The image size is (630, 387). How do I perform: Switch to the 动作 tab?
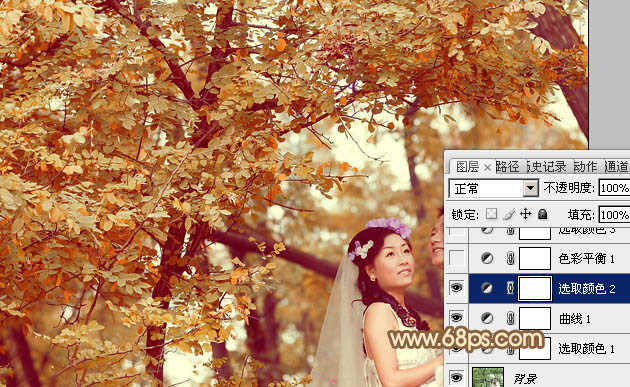tap(585, 166)
